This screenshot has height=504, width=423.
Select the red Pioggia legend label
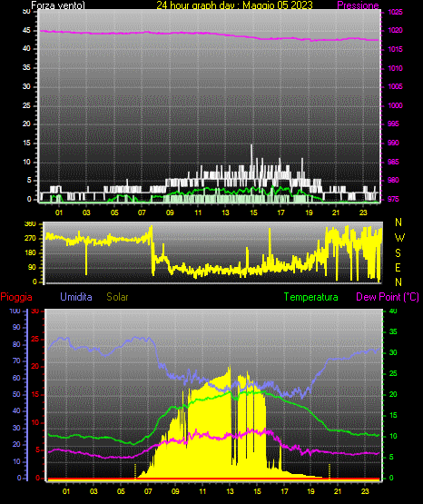[x=16, y=297]
